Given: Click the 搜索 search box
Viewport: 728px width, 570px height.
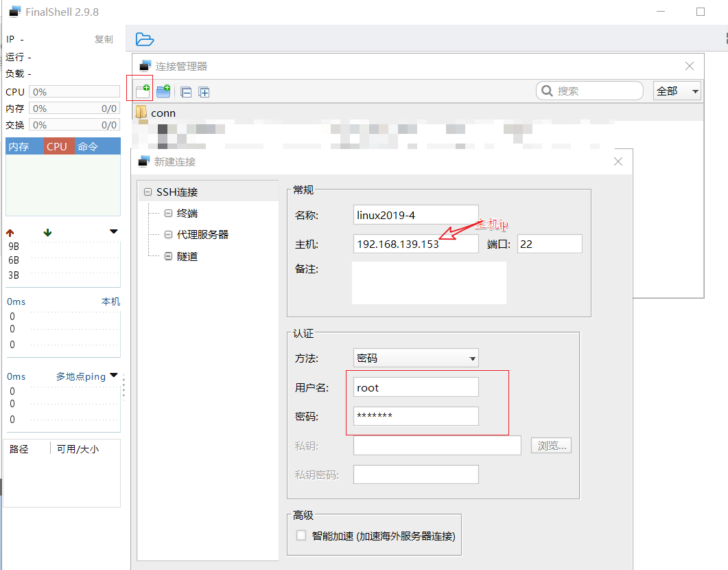Looking at the screenshot, I should pos(589,91).
